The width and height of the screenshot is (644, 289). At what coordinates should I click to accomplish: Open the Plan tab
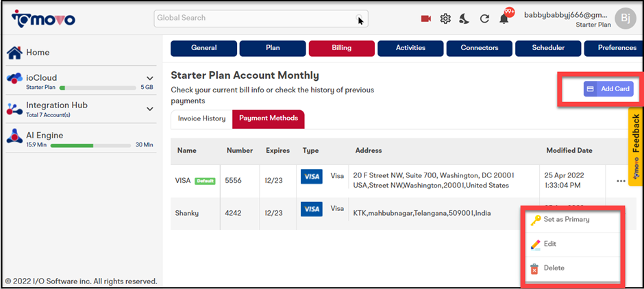pyautogui.click(x=273, y=48)
